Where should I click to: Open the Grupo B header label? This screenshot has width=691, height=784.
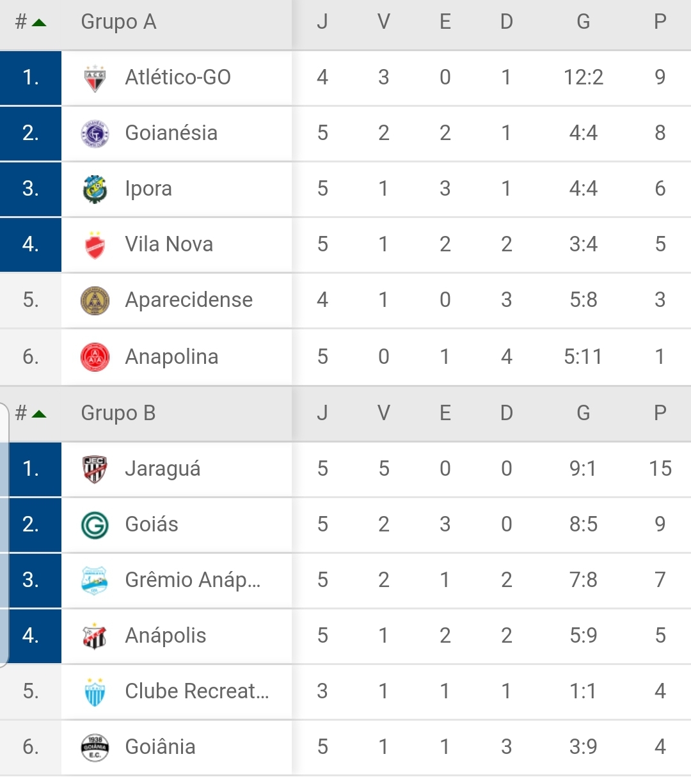[118, 413]
